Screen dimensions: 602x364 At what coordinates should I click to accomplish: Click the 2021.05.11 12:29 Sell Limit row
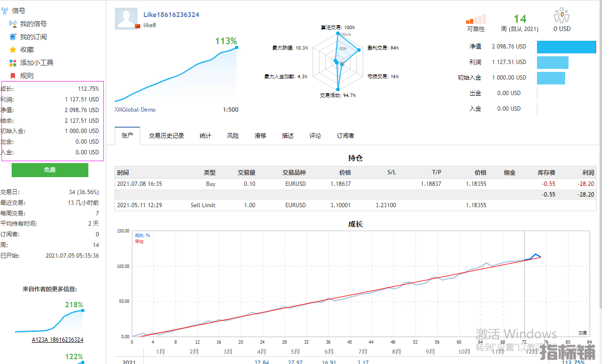[355, 205]
